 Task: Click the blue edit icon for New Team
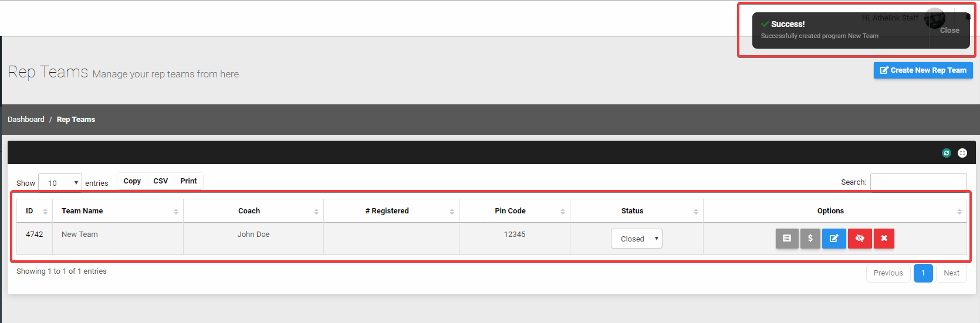click(x=834, y=239)
